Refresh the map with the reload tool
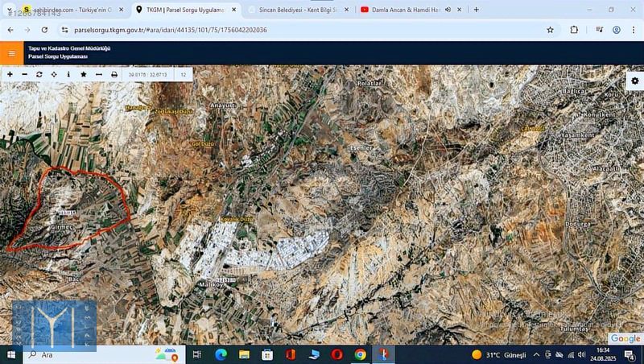This screenshot has width=644, height=364. 39,74
